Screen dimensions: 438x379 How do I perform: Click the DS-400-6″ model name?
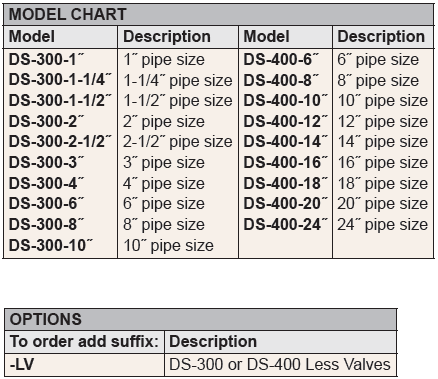click(281, 60)
